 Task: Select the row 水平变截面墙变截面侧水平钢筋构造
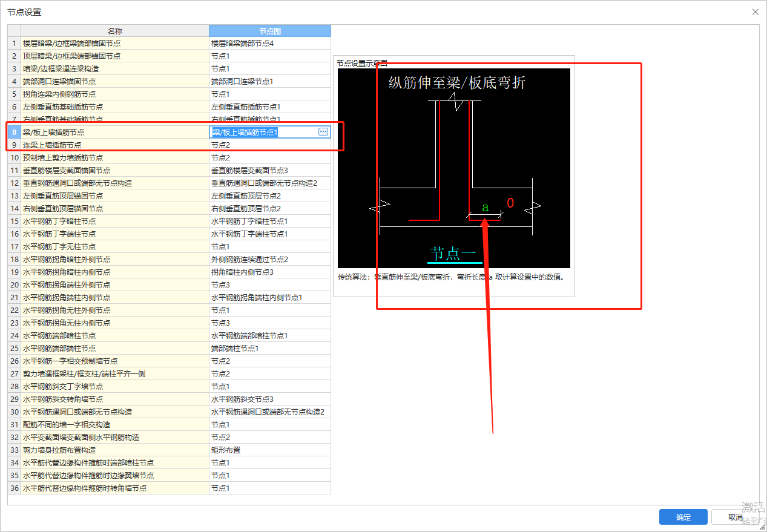[x=170, y=437]
